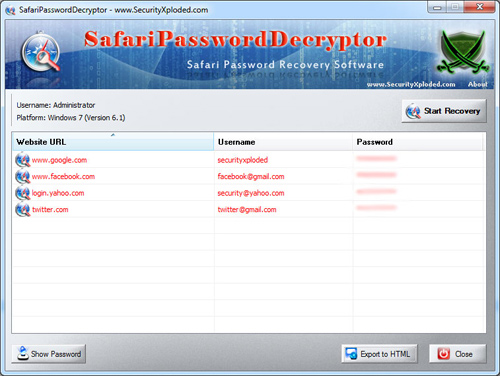Click the Close button at bottom
Viewport: 500px width, 376px height.
pyautogui.click(x=458, y=354)
